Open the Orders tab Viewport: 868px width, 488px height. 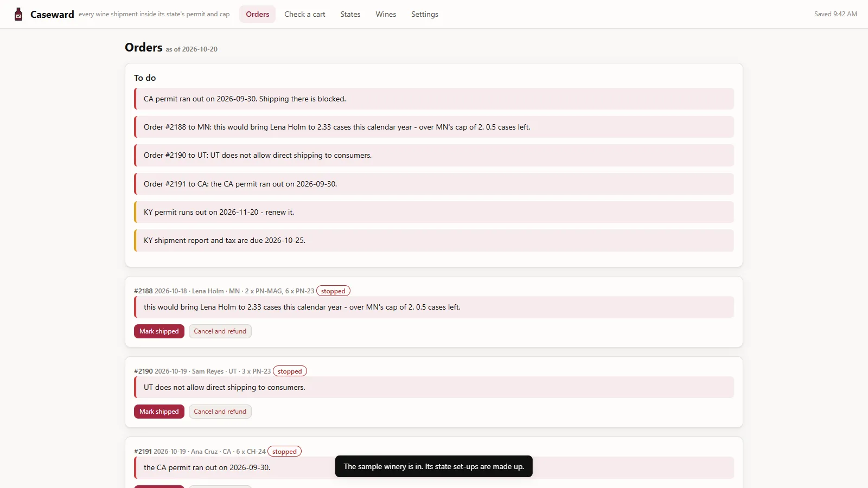[x=258, y=14]
